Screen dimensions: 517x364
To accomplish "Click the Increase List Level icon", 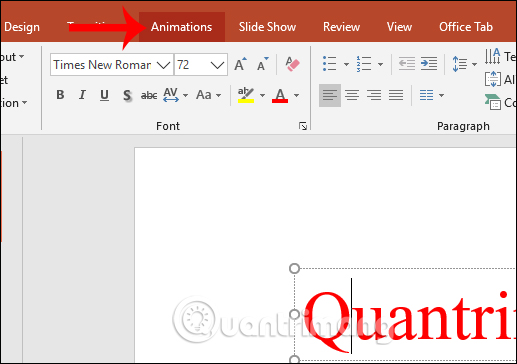I will click(429, 63).
